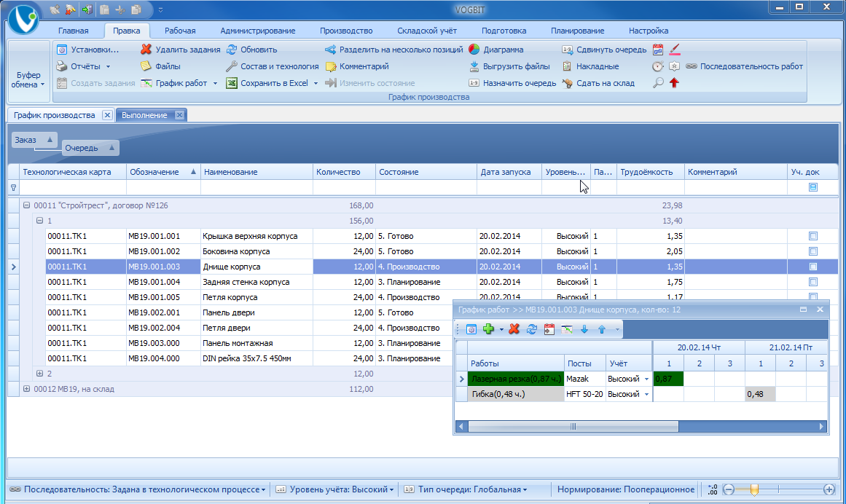Click the red X delete icon in График работ panel
Screen dimensions: 846x504
pos(514,328)
